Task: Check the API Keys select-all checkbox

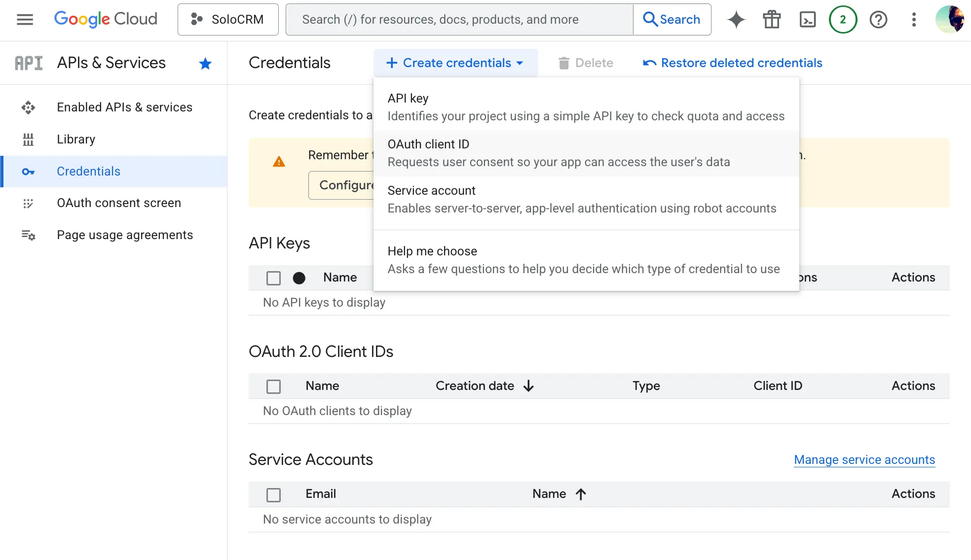Action: coord(273,278)
